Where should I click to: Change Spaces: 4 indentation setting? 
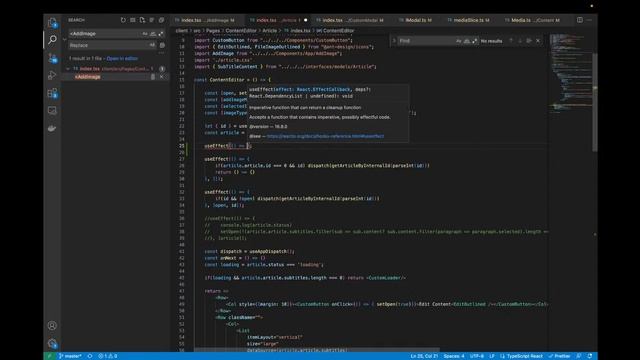point(454,356)
